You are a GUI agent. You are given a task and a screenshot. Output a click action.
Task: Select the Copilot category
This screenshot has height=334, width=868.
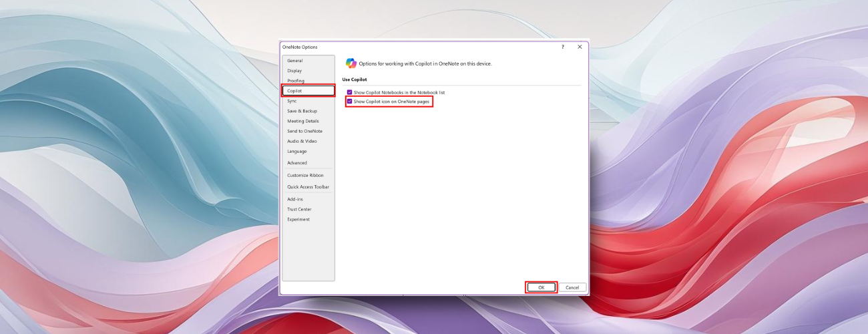point(308,91)
